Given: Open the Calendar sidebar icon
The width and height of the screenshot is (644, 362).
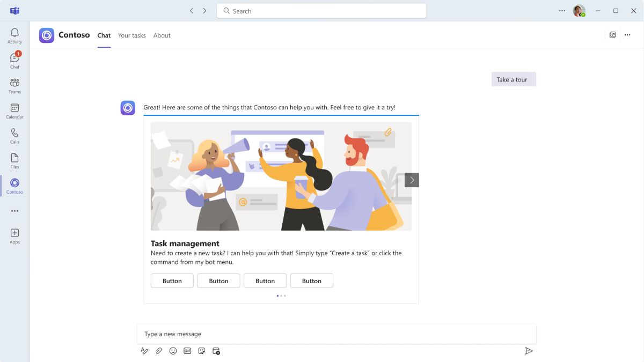Looking at the screenshot, I should tap(14, 108).
